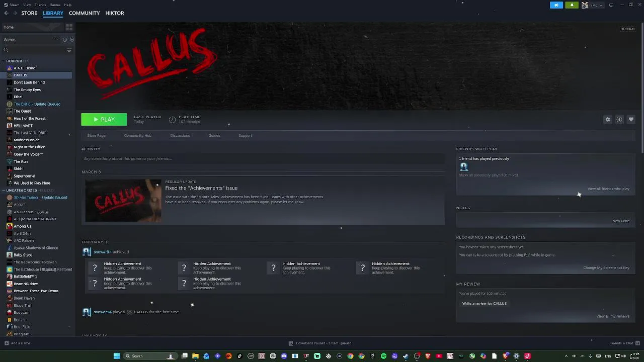Open the Store Page link

[x=96, y=136]
